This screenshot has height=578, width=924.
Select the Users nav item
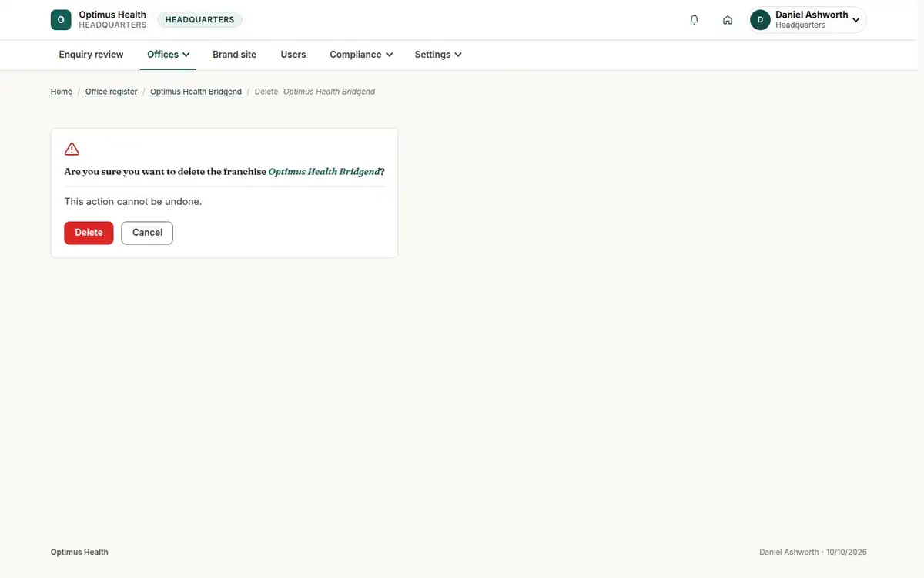[293, 55]
